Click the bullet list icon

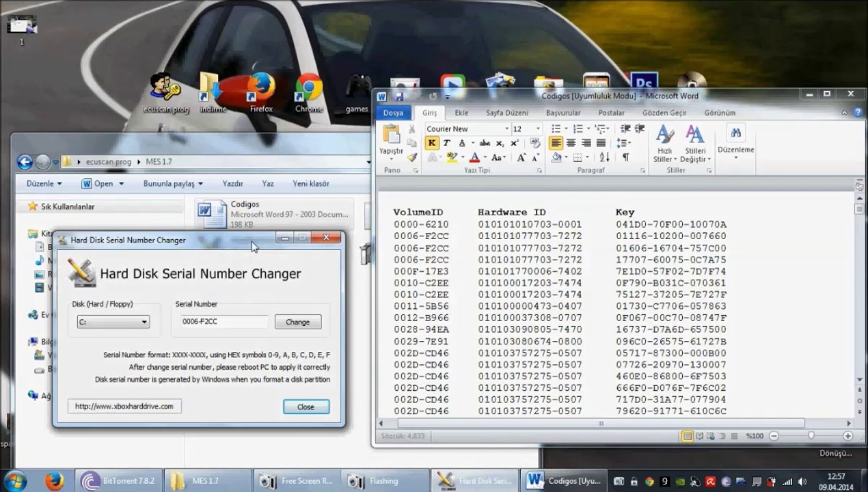tap(556, 128)
